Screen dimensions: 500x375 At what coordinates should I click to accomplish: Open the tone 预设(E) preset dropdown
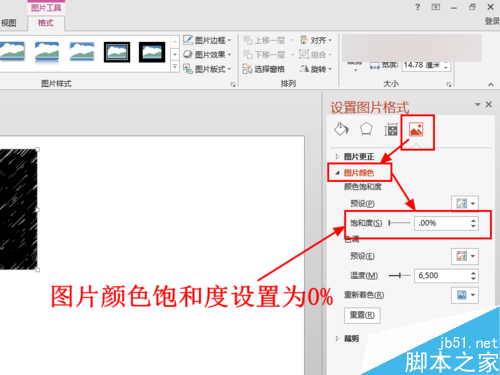pyautogui.click(x=465, y=256)
